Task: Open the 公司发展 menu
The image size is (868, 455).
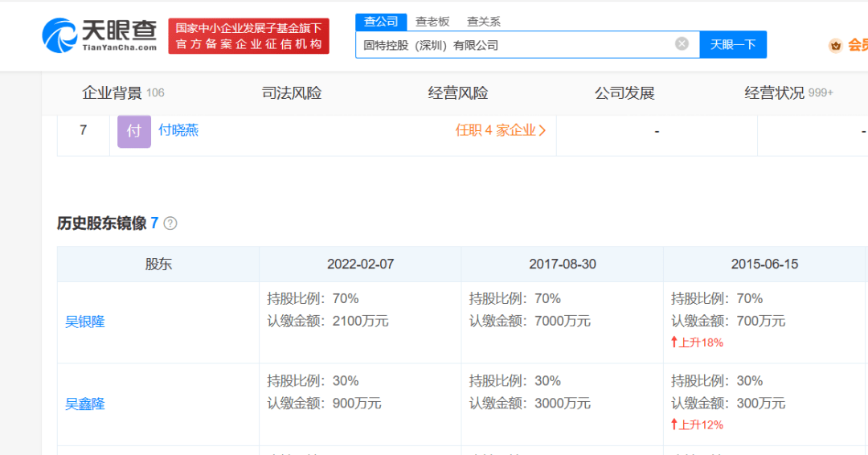Action: [624, 93]
